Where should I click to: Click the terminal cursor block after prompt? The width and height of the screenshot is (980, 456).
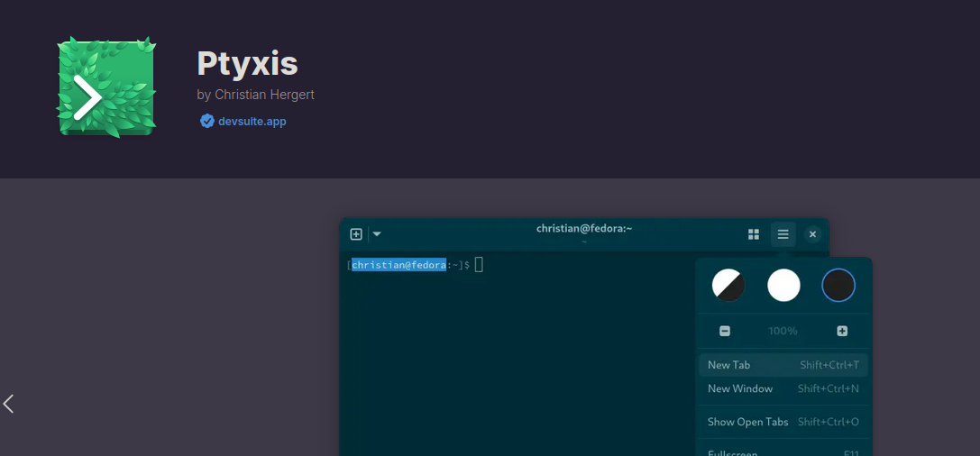pos(479,265)
